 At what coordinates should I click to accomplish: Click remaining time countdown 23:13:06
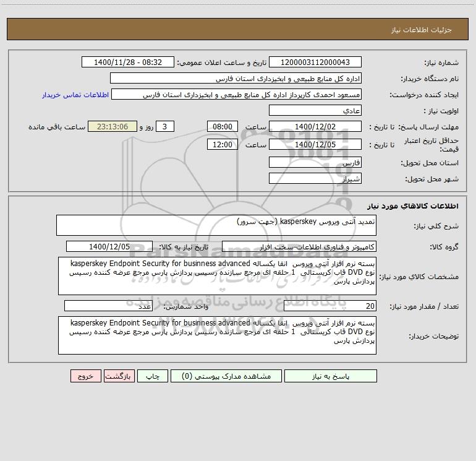point(113,127)
